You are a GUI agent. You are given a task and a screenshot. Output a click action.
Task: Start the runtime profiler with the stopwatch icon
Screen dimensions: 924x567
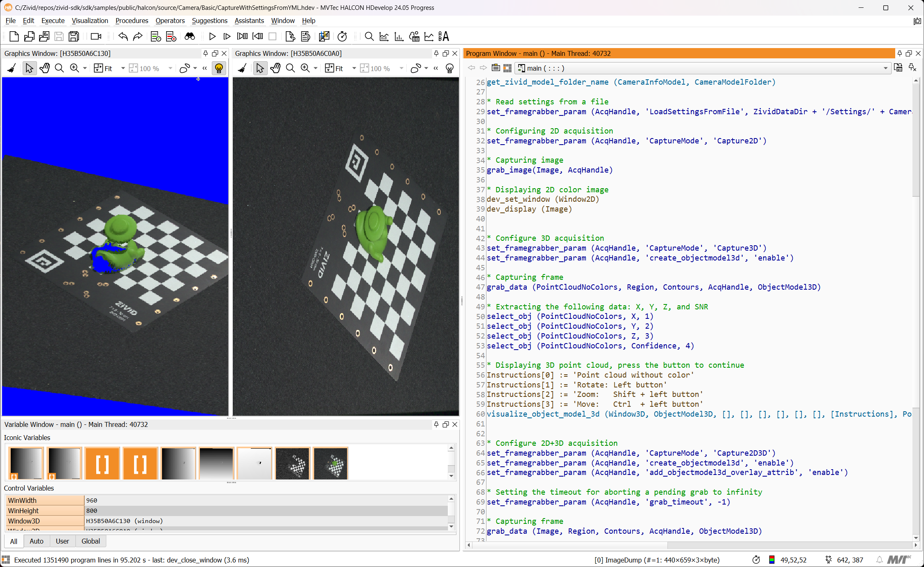pyautogui.click(x=343, y=37)
